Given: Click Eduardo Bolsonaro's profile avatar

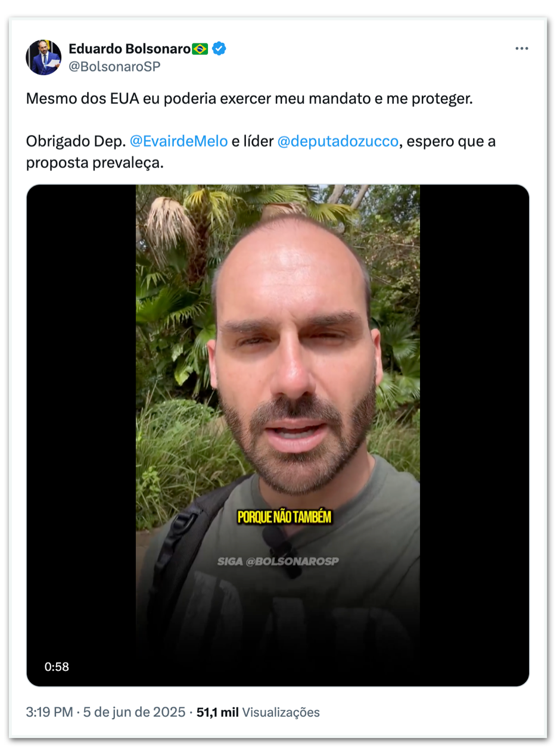Looking at the screenshot, I should tap(43, 57).
